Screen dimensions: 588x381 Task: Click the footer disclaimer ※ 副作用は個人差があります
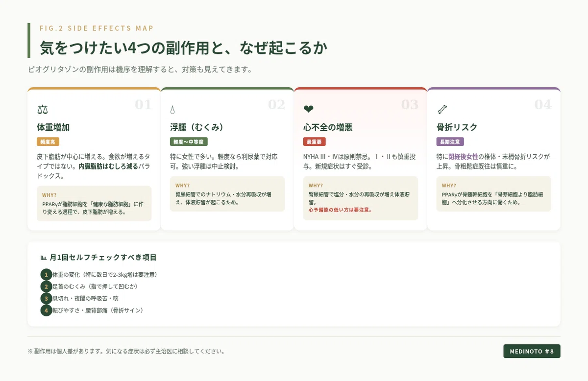point(126,351)
